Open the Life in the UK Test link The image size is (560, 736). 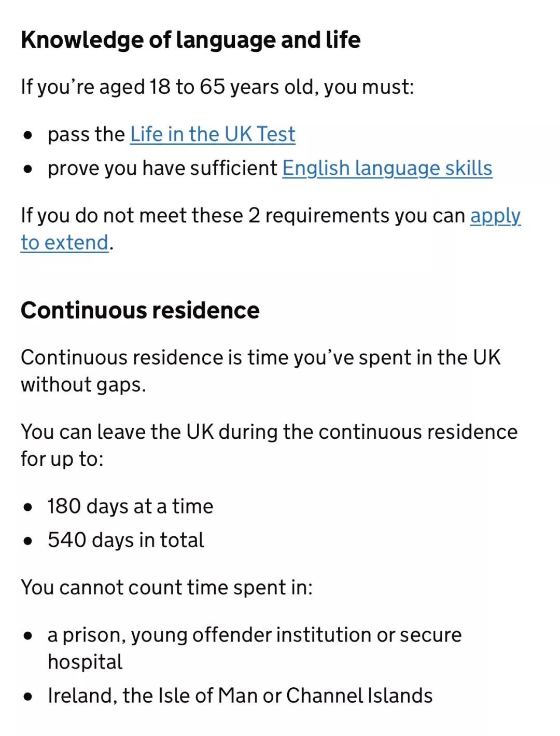click(212, 134)
